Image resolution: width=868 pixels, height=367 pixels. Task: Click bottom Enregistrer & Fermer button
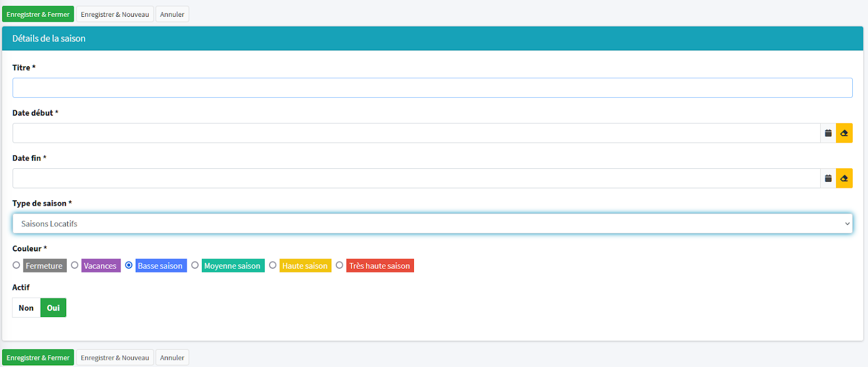pyautogui.click(x=38, y=357)
